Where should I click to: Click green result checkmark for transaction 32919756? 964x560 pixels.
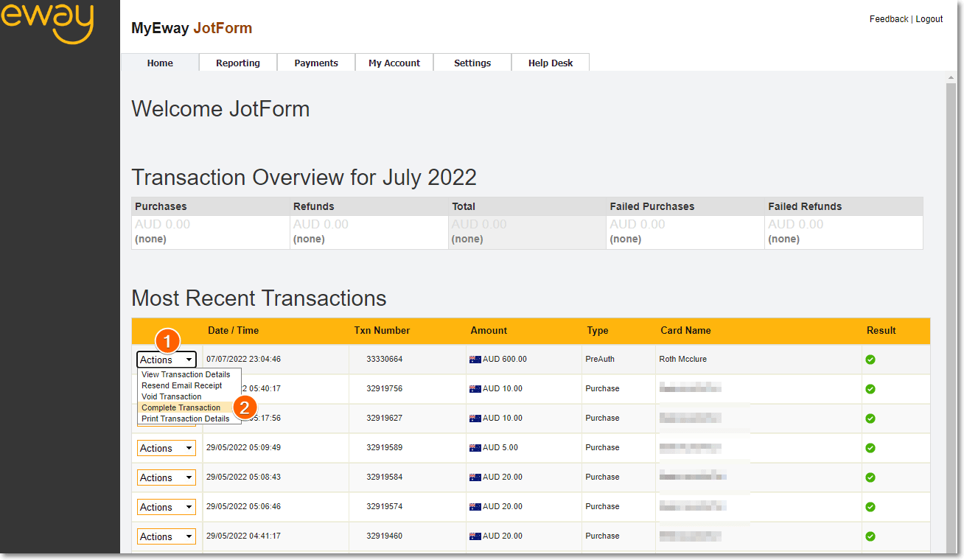pos(870,389)
